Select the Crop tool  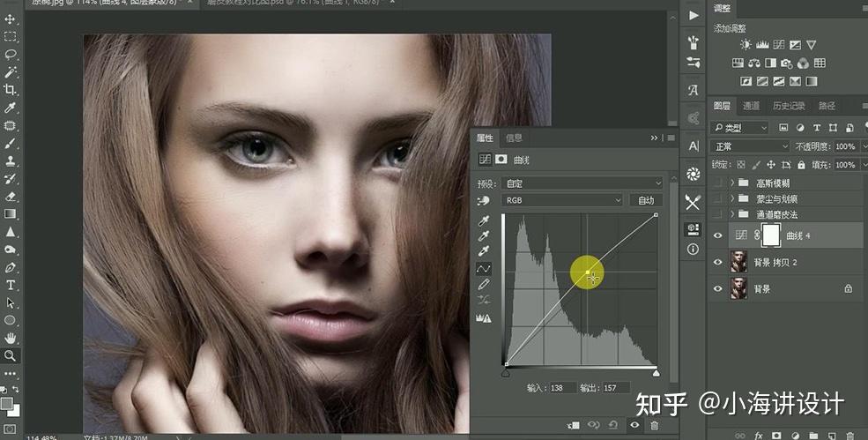(x=10, y=90)
